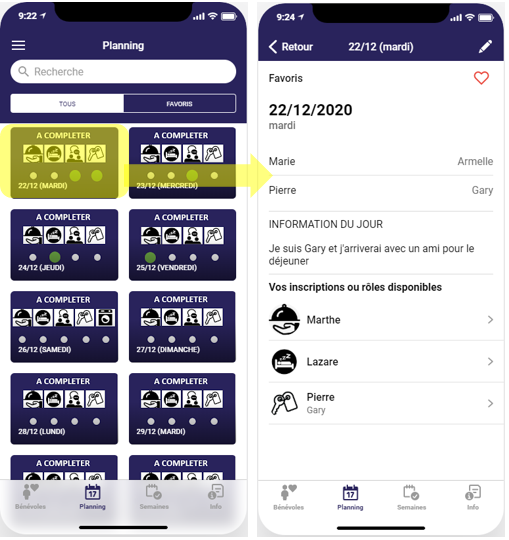
Task: Toggle the Favoris heart icon
Action: click(481, 78)
